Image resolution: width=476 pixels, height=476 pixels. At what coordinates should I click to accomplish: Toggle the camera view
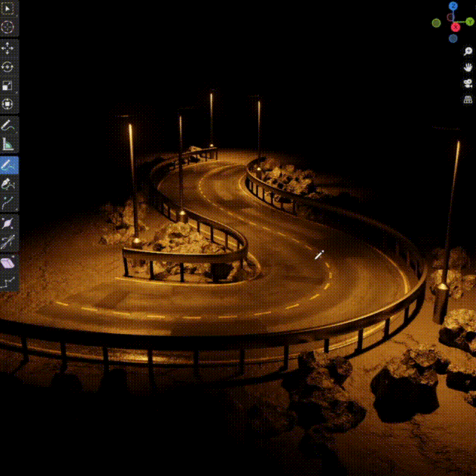click(x=468, y=83)
